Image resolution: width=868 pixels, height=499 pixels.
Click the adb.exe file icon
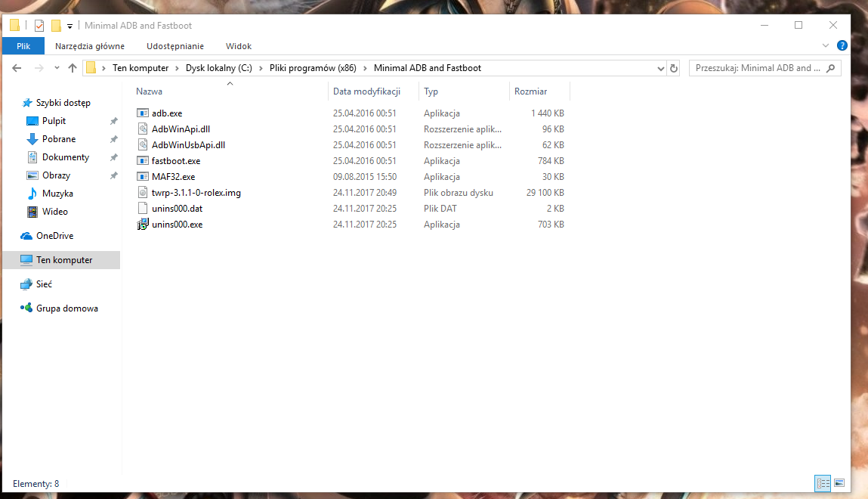click(x=143, y=113)
